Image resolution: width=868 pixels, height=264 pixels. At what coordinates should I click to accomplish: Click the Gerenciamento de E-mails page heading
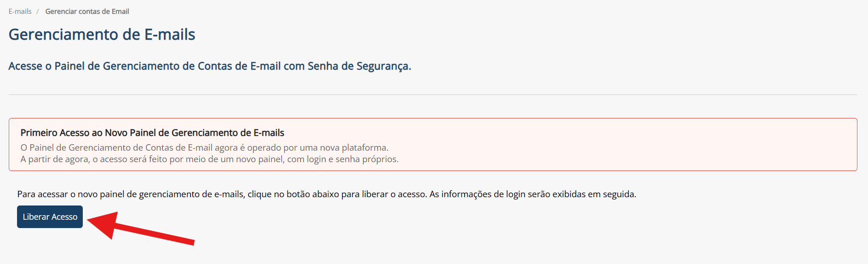tap(102, 35)
